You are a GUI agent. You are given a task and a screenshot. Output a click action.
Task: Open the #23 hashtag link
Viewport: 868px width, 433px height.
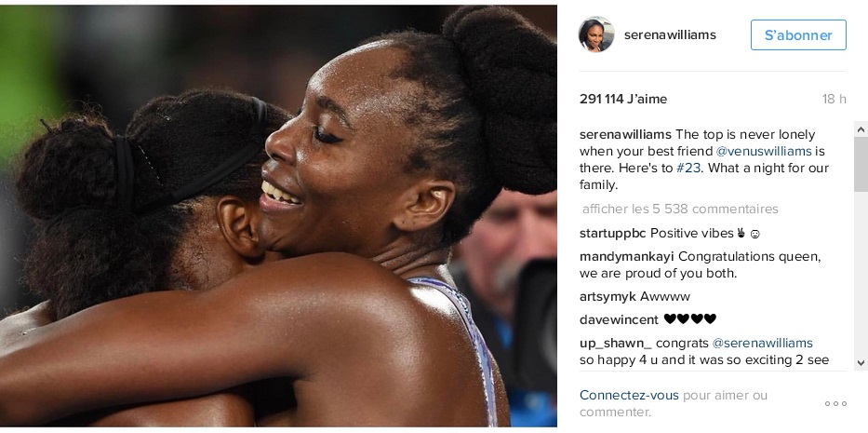pyautogui.click(x=688, y=168)
